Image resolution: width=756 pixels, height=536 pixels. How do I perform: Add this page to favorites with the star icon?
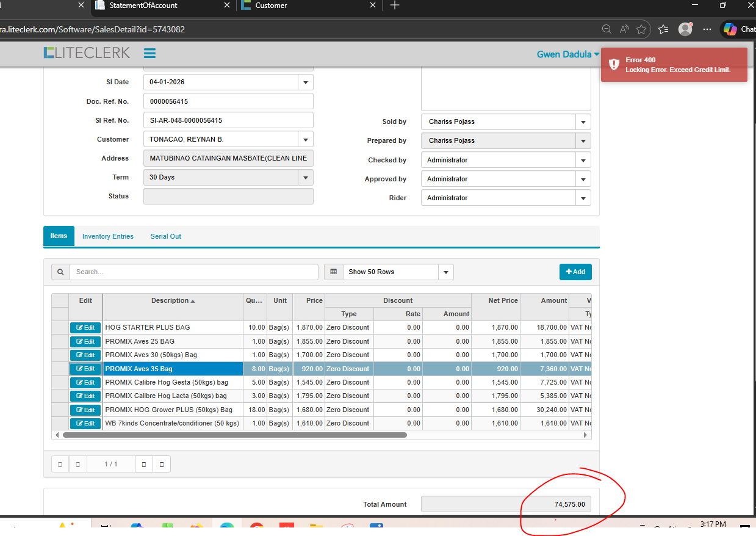[x=641, y=29]
